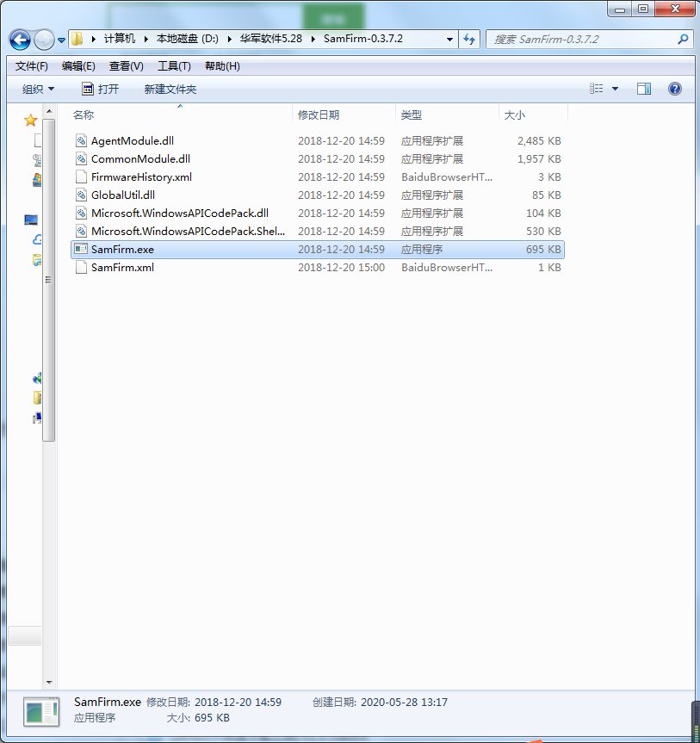Open the address bar history dropdown

pos(449,40)
